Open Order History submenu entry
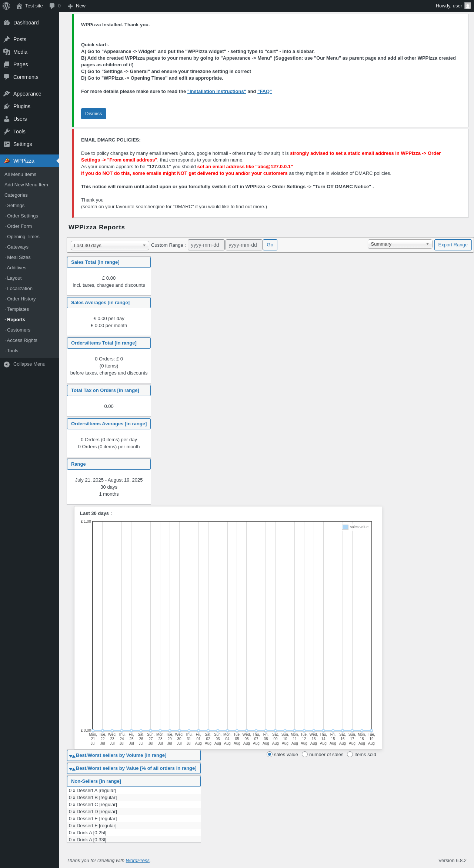Screen dimensions: 474x868 coord(20,299)
